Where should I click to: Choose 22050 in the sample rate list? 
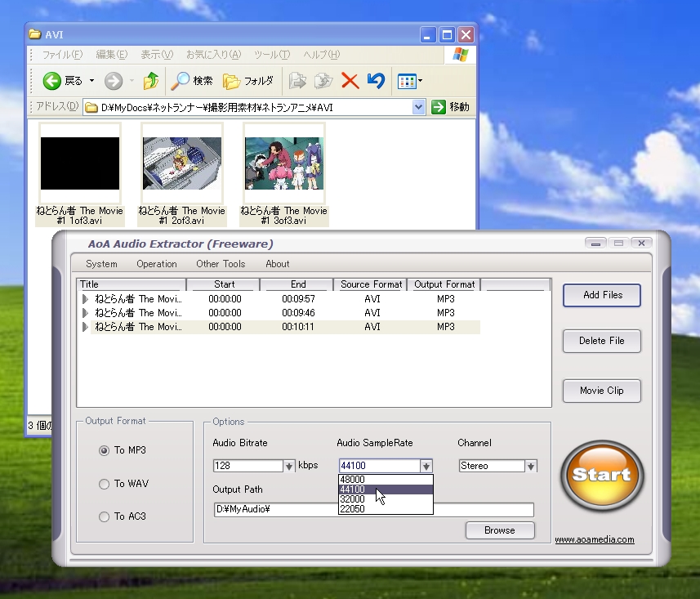(386, 509)
